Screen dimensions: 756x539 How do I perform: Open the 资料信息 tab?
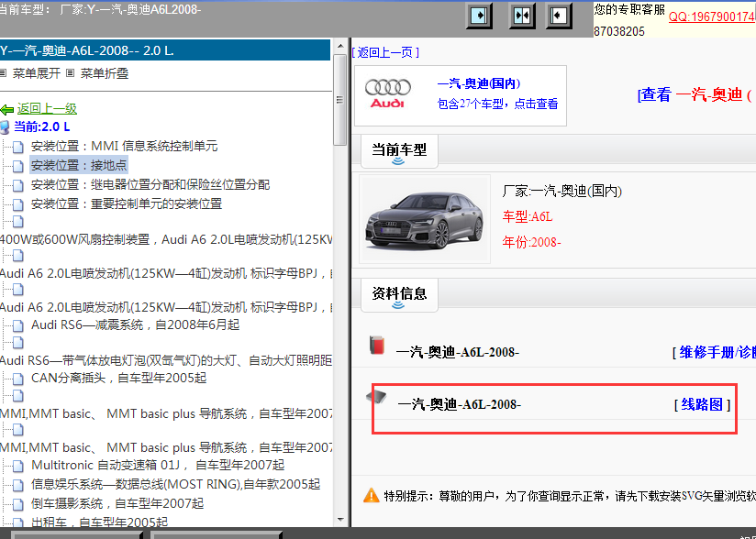[399, 294]
